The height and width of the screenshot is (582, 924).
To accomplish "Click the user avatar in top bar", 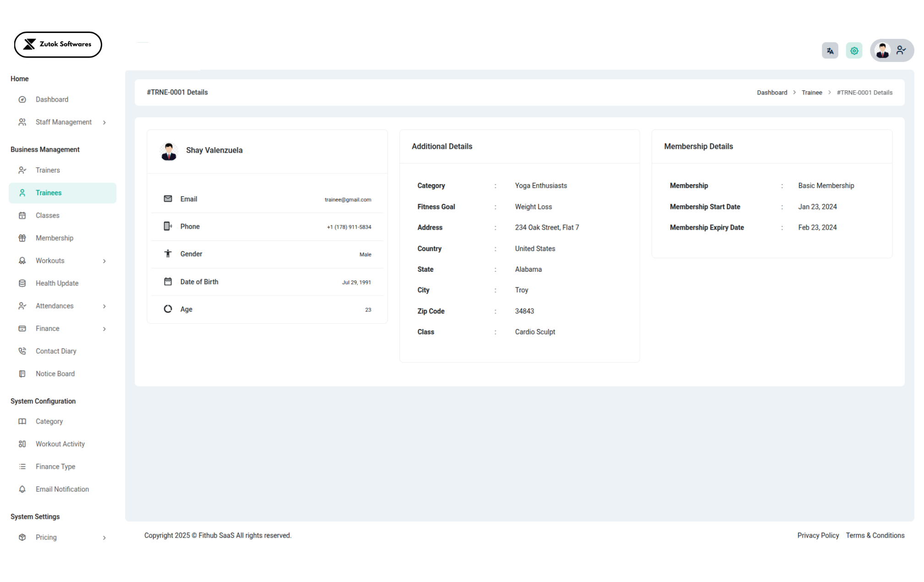I will coord(882,51).
